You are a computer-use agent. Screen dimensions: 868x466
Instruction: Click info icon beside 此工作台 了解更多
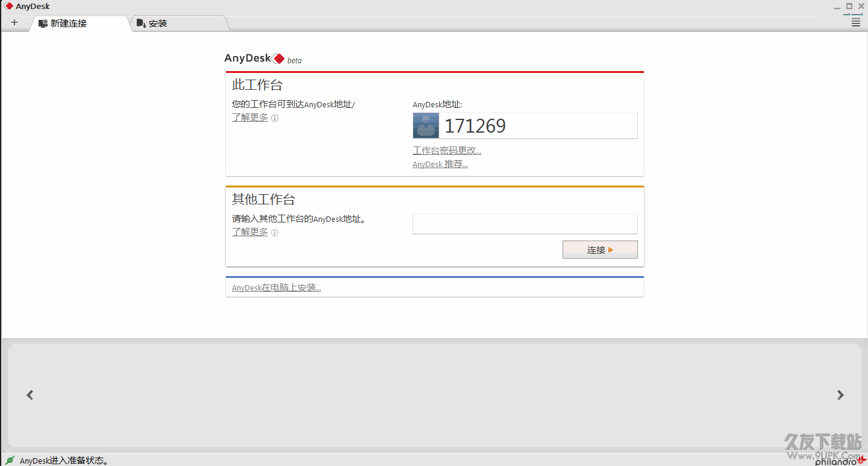click(275, 118)
